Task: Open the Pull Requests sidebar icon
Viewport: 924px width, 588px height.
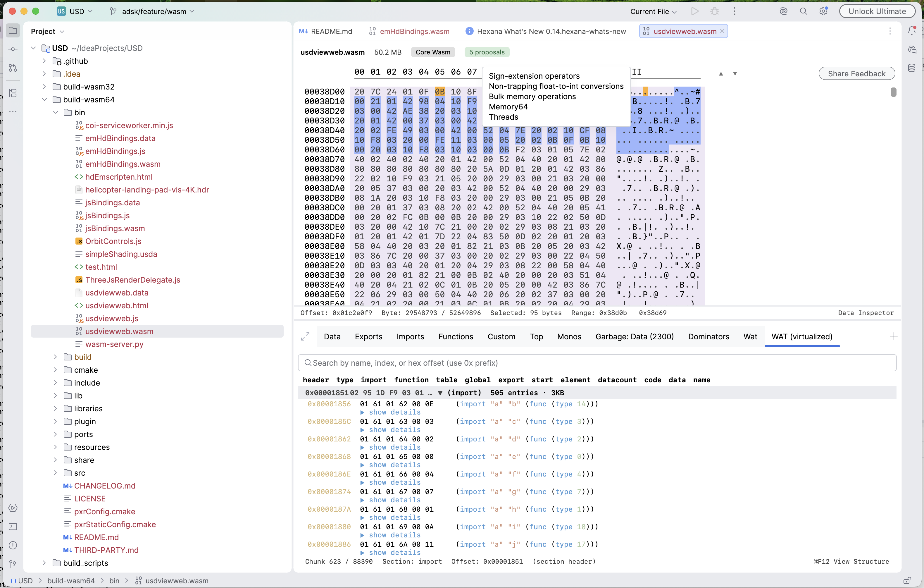Action: pyautogui.click(x=13, y=68)
